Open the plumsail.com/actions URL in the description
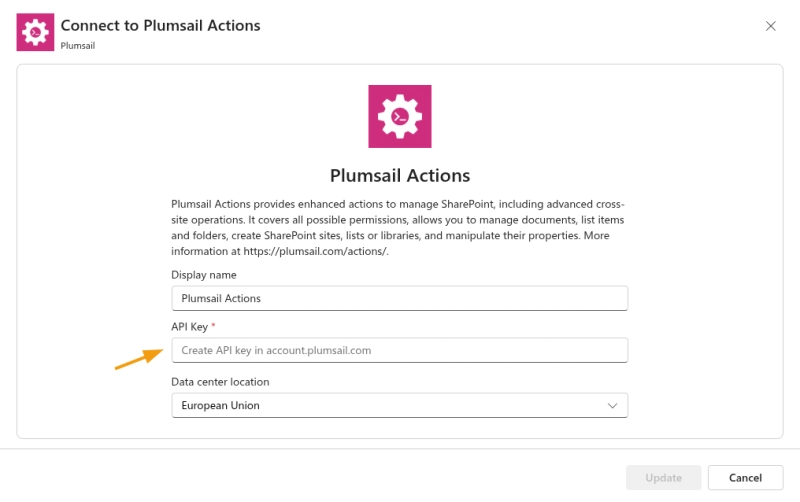The height and width of the screenshot is (502, 800). pos(315,252)
